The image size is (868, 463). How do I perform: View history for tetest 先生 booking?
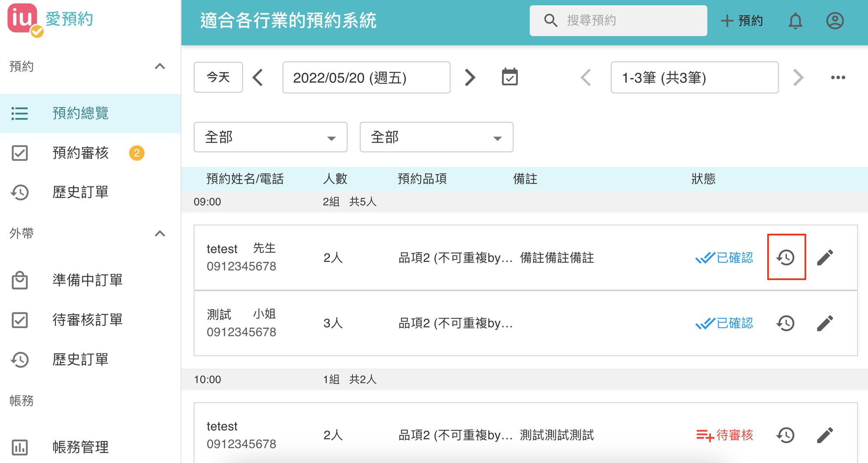coord(786,258)
